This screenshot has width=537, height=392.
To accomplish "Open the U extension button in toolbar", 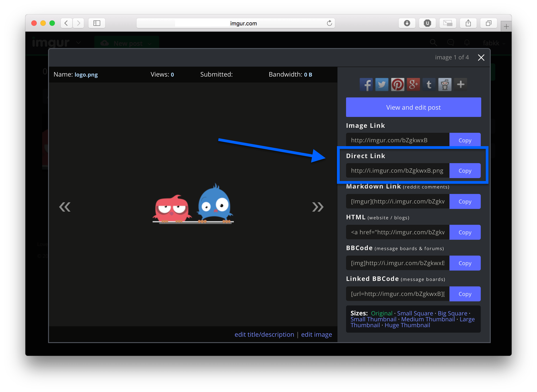I will click(x=427, y=23).
